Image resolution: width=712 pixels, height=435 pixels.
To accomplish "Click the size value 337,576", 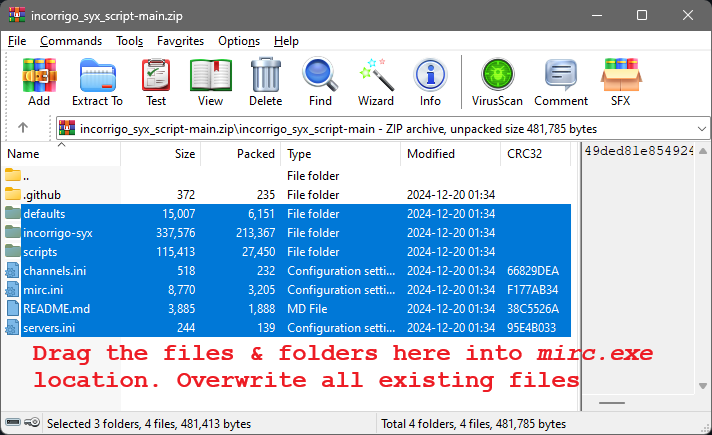I will pyautogui.click(x=176, y=233).
